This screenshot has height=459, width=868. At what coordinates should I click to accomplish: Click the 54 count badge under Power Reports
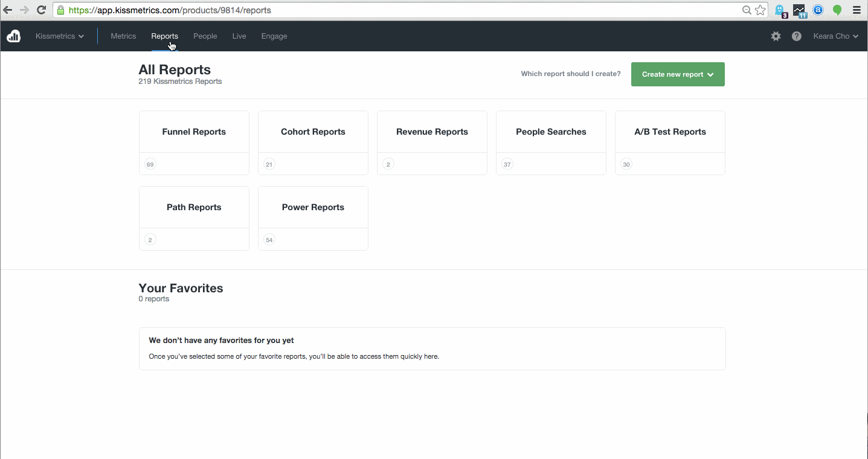(x=269, y=240)
